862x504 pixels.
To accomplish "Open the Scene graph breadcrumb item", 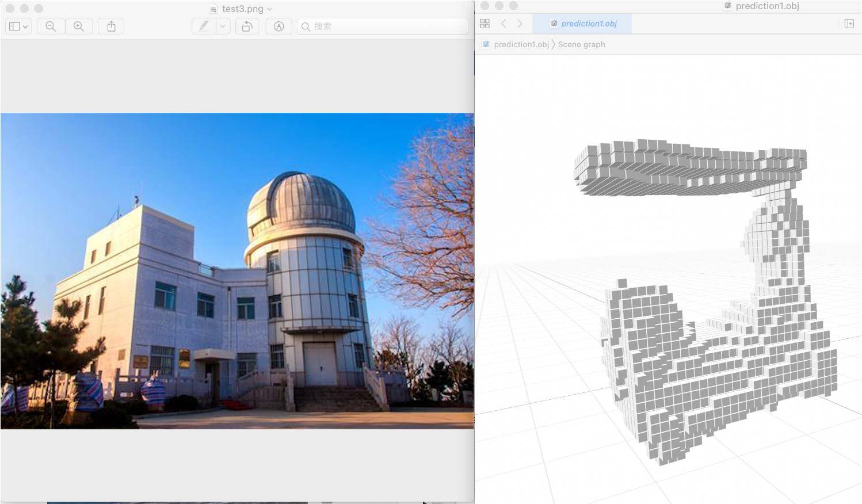I will point(581,44).
